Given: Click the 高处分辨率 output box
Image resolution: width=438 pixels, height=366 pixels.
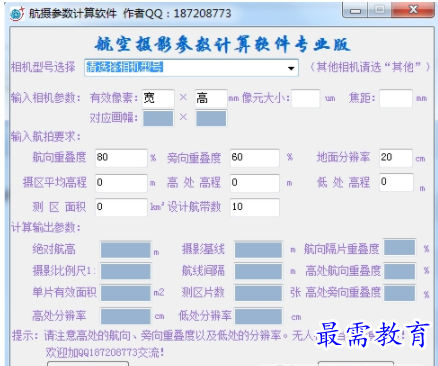Looking at the screenshot, I should [x=126, y=316].
